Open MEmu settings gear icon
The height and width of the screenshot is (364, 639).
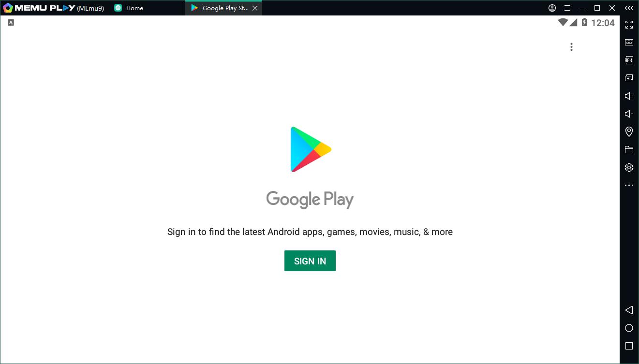click(x=629, y=168)
